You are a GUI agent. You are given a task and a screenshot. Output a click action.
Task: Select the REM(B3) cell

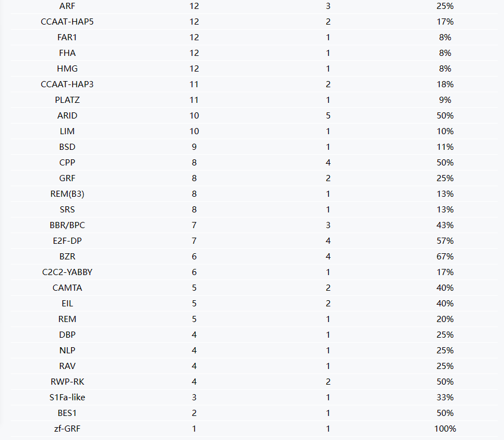click(67, 194)
